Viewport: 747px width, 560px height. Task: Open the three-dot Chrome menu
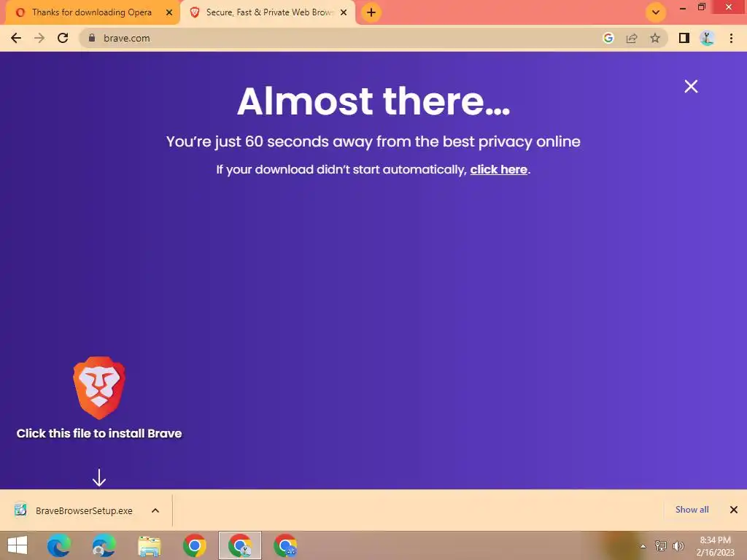pos(731,38)
